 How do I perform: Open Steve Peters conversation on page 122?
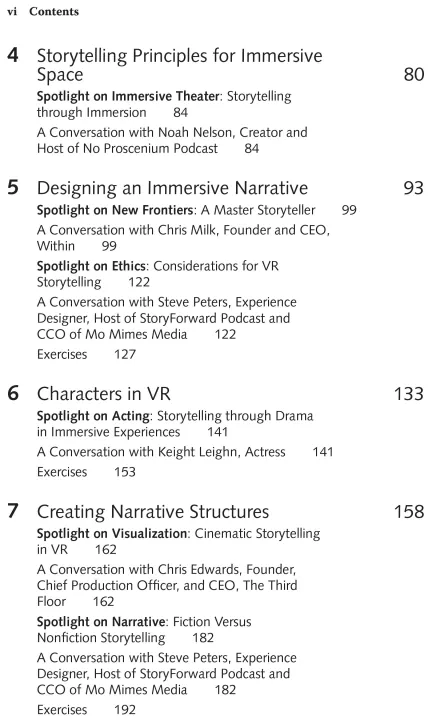click(x=167, y=318)
